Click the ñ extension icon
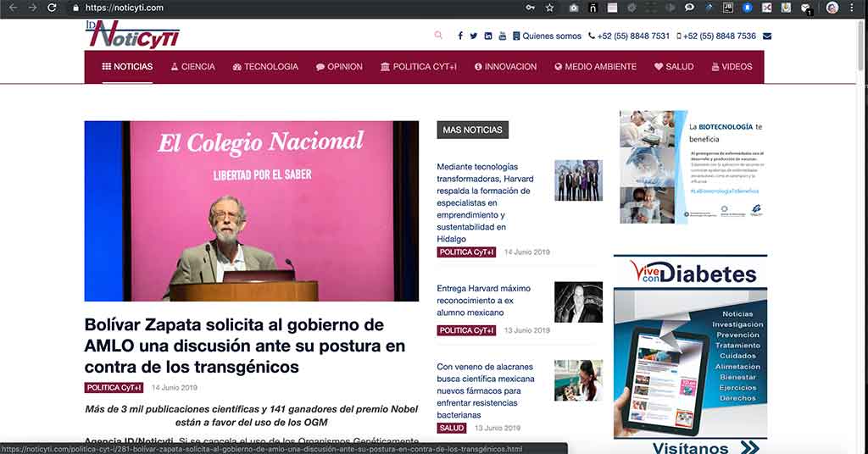868x454 pixels. (x=593, y=8)
